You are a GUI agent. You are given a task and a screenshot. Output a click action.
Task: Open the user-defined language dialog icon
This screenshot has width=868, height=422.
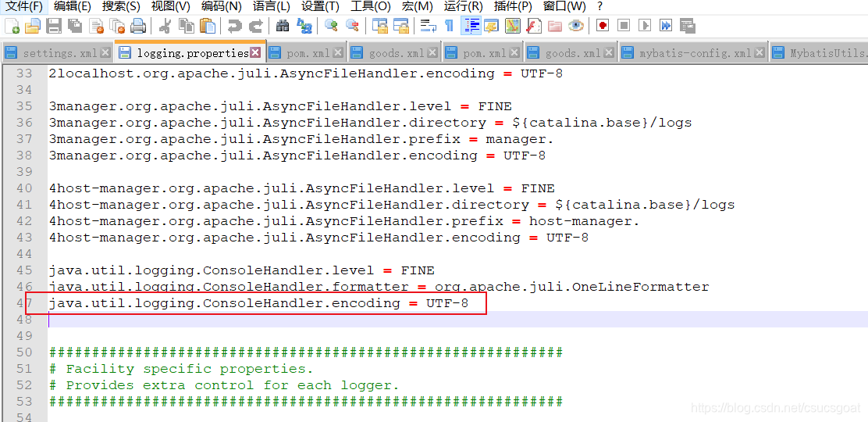491,26
